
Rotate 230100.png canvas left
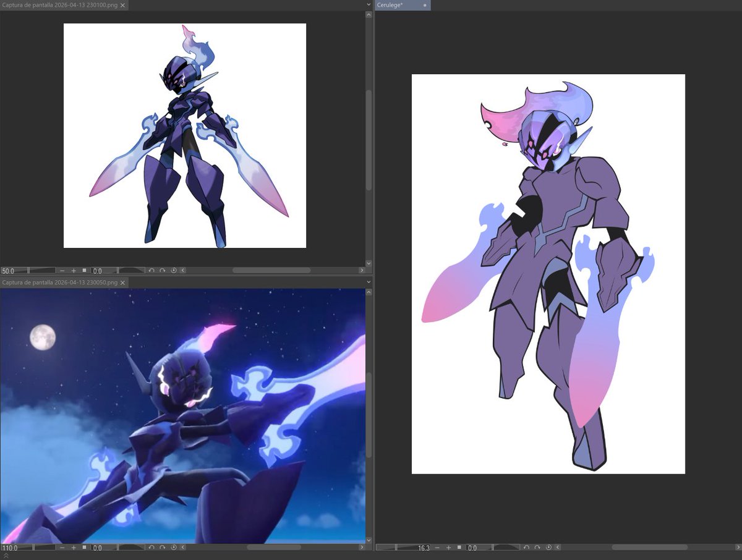[x=151, y=270]
